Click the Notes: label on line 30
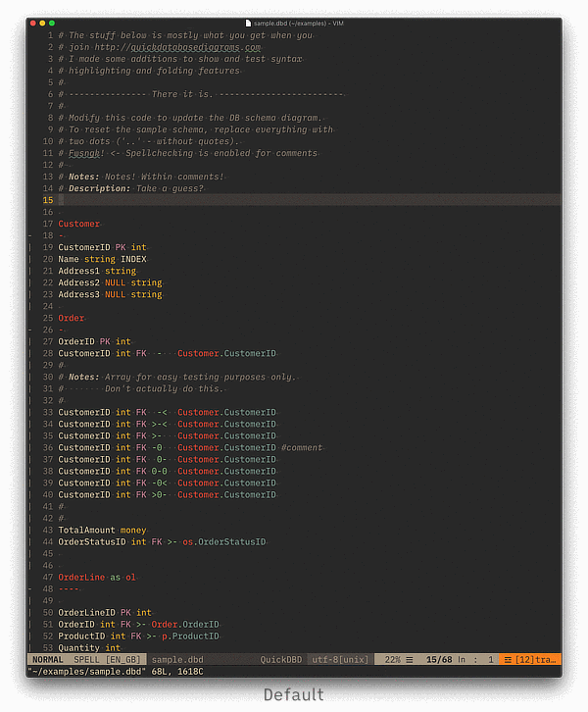 tap(84, 378)
